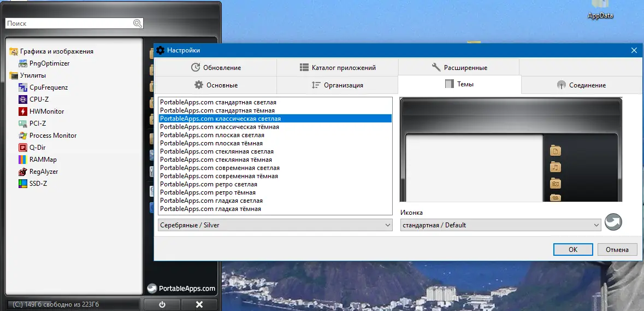Click the PortableApps.com logo in the menu
644x311 pixels.
click(x=181, y=289)
